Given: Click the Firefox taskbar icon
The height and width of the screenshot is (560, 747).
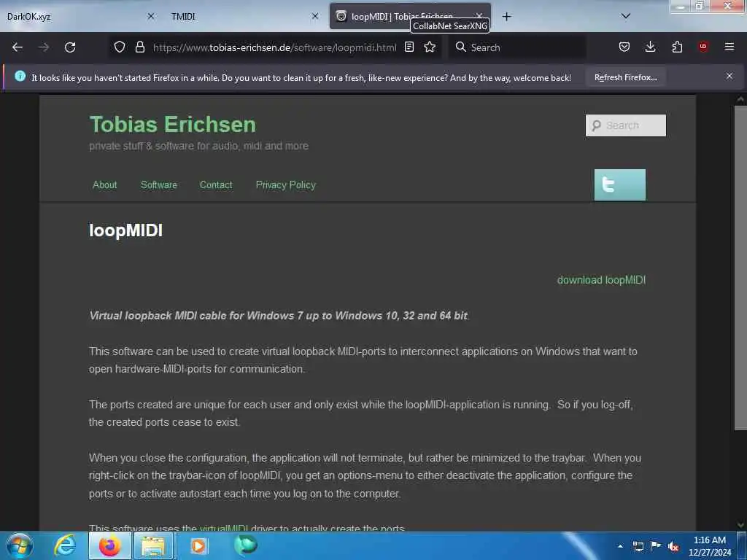Looking at the screenshot, I should pos(109,545).
